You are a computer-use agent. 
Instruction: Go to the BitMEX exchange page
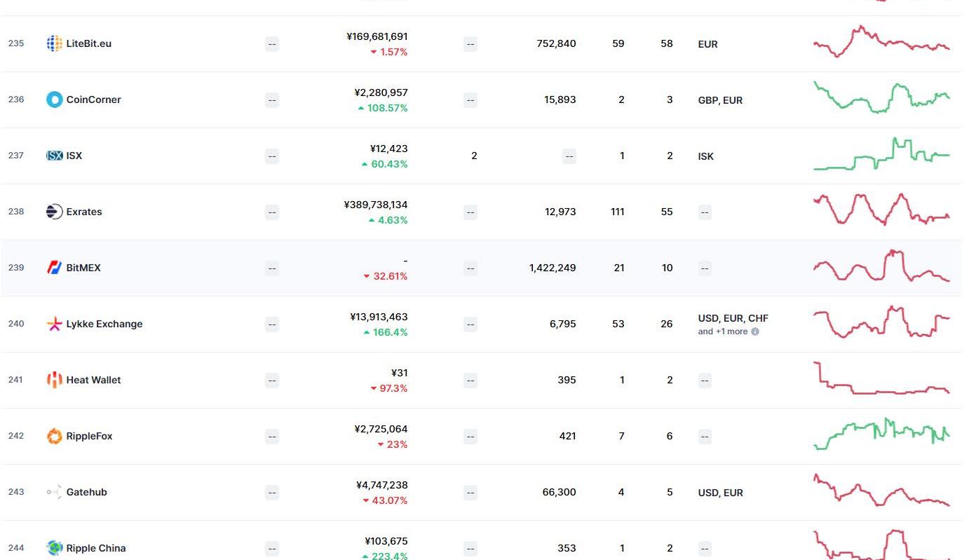(83, 268)
